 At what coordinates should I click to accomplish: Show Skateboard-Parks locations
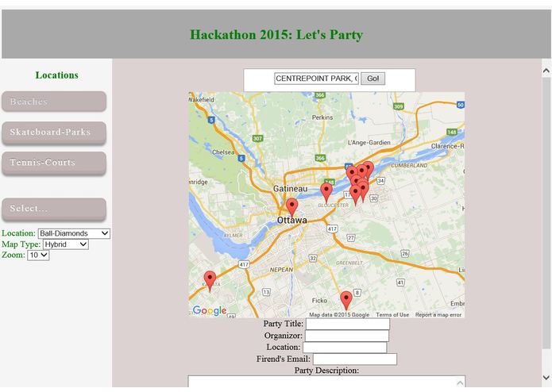[54, 133]
